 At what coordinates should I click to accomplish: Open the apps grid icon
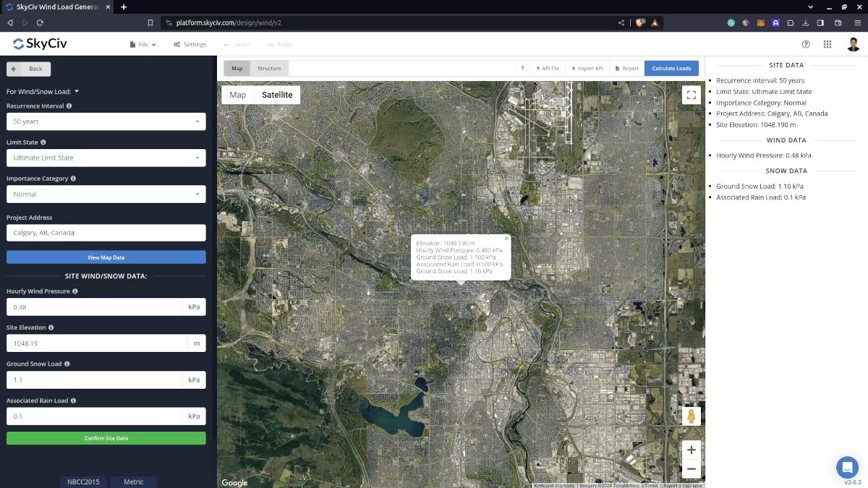[x=827, y=44]
